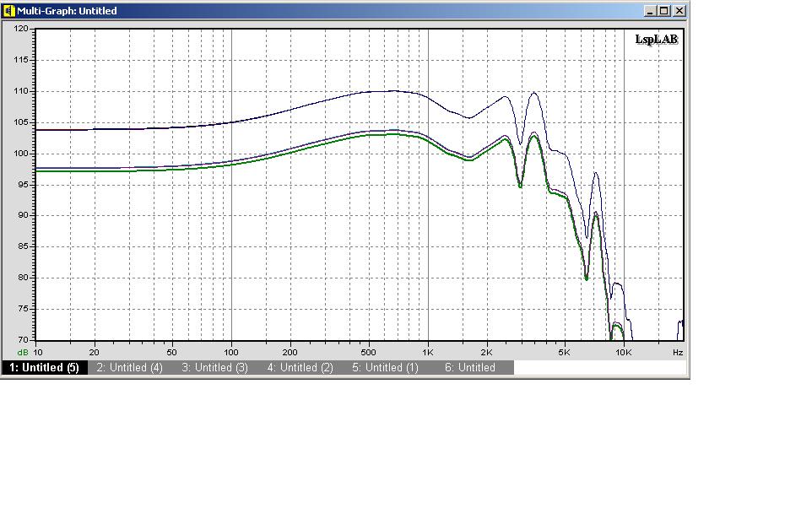This screenshot has height=519, width=812.
Task: Maximize the Multi-Graph window
Action: coord(664,11)
